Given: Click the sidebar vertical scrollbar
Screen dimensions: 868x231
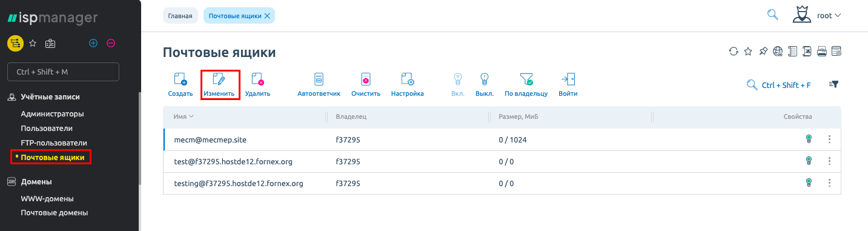Looking at the screenshot, I should coord(140,138).
